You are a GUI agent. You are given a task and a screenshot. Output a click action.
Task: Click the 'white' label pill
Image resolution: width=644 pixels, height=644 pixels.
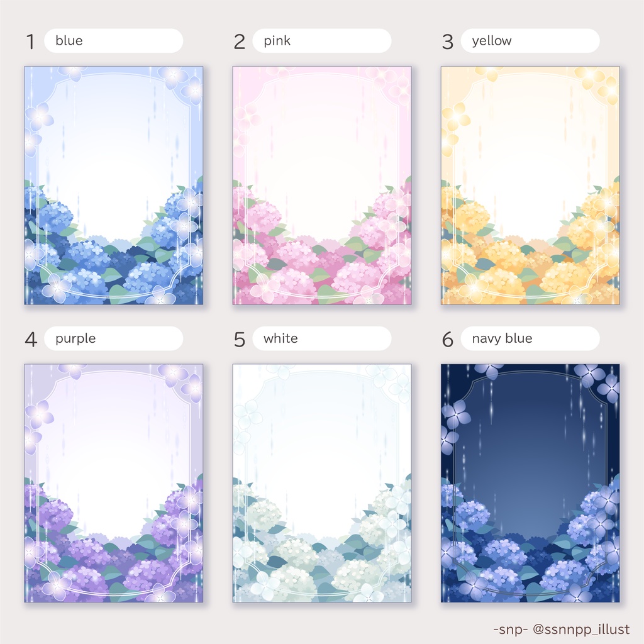tap(321, 338)
